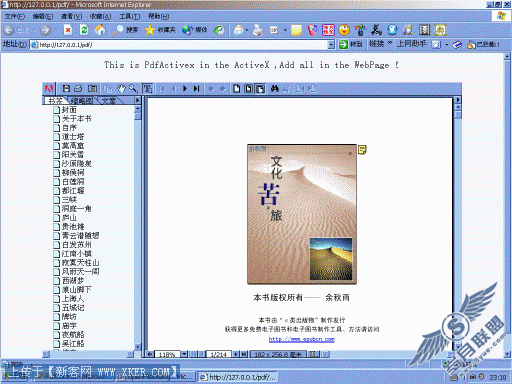Select the Hand tool

121,89
